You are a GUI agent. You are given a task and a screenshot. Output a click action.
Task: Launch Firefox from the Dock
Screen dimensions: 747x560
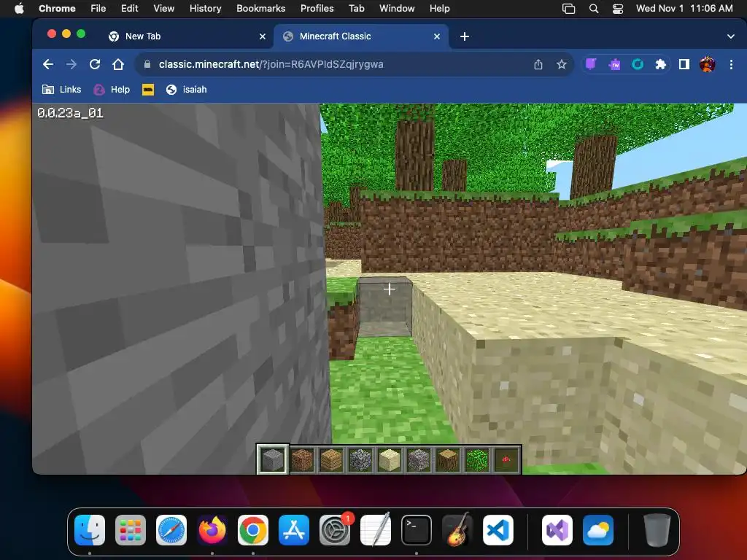(x=212, y=530)
